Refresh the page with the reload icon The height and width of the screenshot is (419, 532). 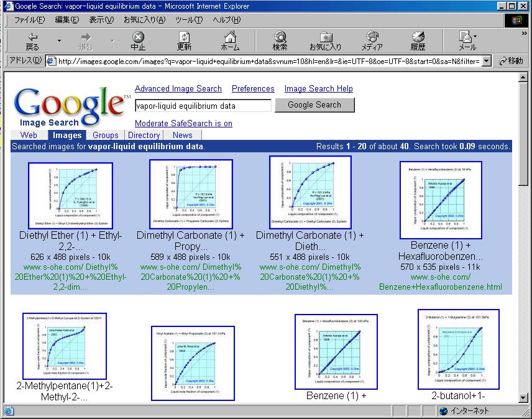184,38
